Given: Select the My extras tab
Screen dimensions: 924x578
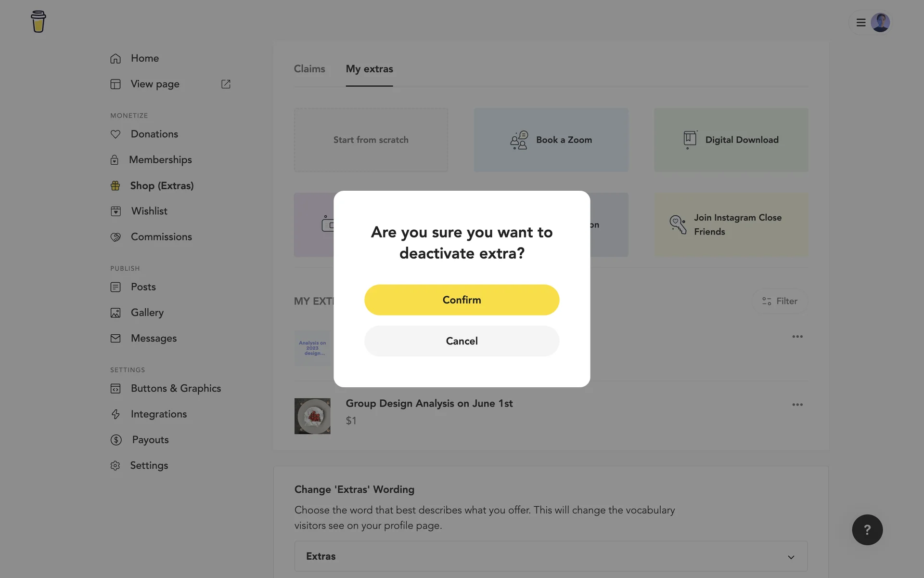Looking at the screenshot, I should click(x=369, y=69).
